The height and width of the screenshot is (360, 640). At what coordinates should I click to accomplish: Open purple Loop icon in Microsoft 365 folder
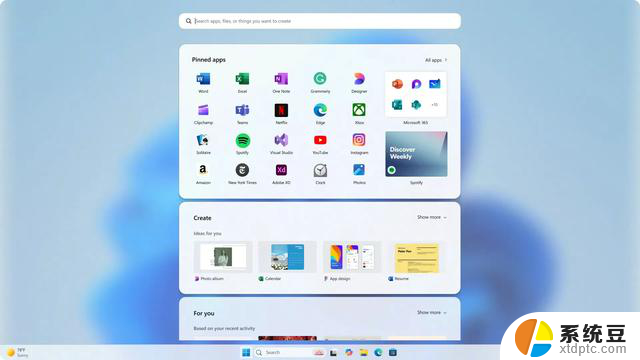(x=416, y=84)
